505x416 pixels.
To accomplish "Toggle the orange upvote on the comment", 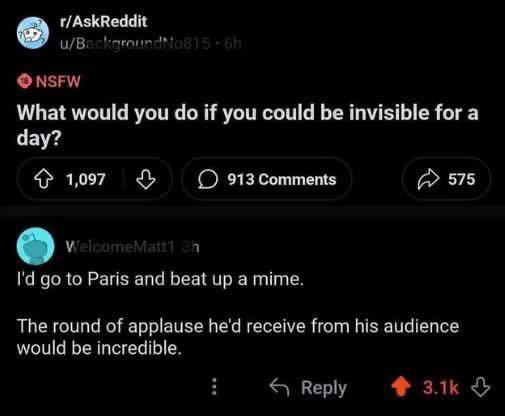I will tap(401, 387).
